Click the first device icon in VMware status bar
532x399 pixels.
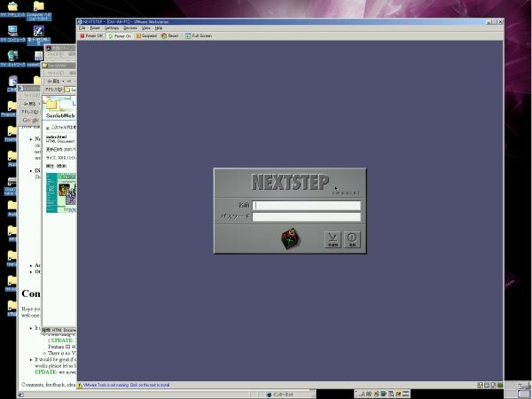(x=480, y=386)
